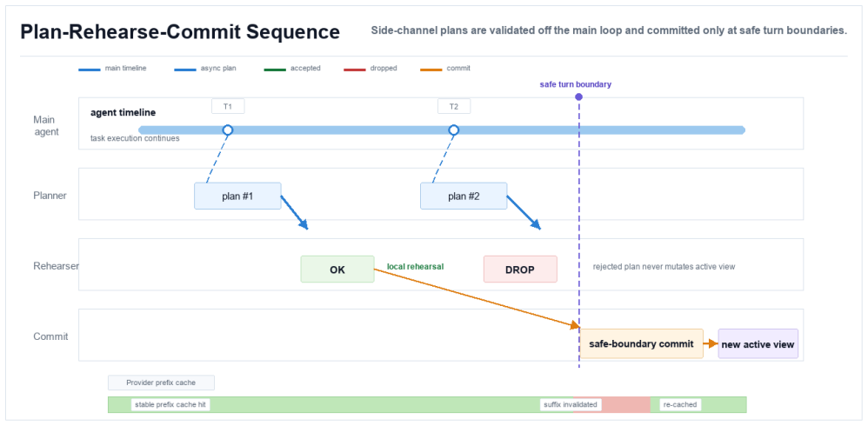Select the safe turn boundary purple dot

tap(578, 97)
